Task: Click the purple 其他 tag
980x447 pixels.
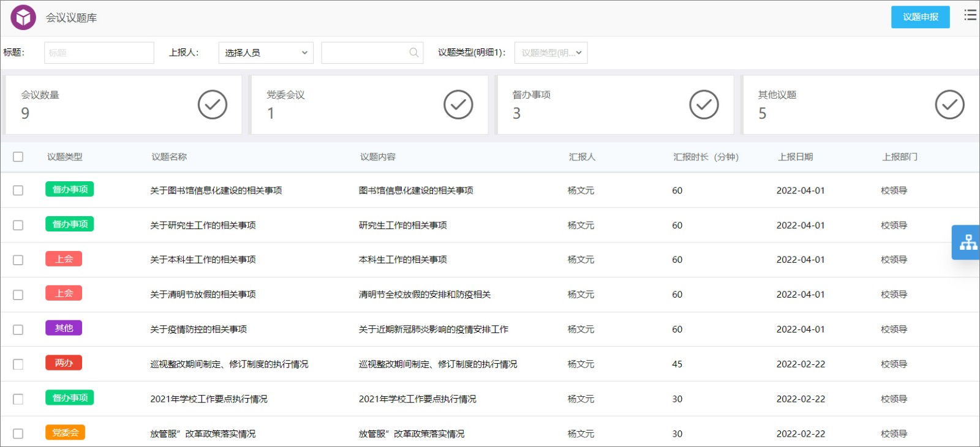Action: 64,328
